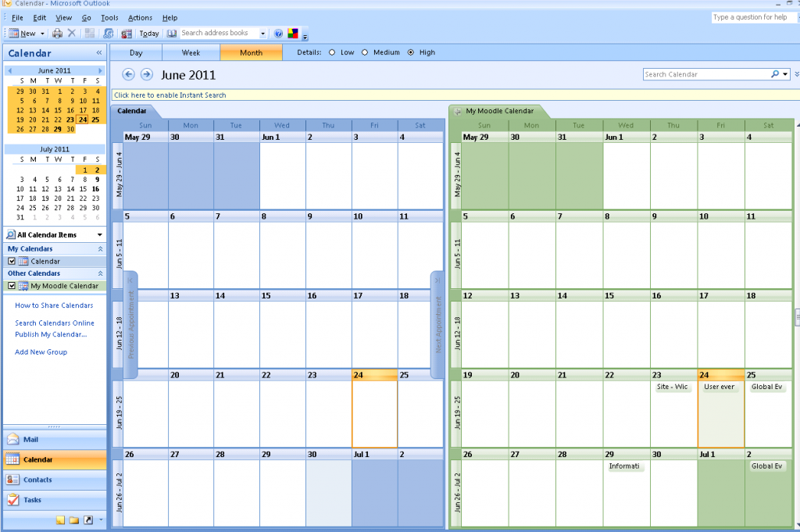Screen dimensions: 800x532
Task: Click the Today button in toolbar
Action: 148,34
